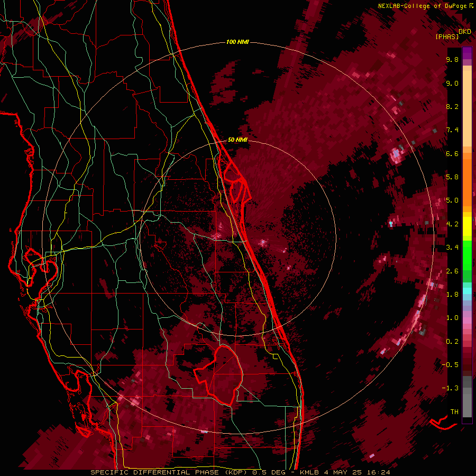Click the 5.0 scale value
This screenshot has width=476, height=476.
coord(452,200)
